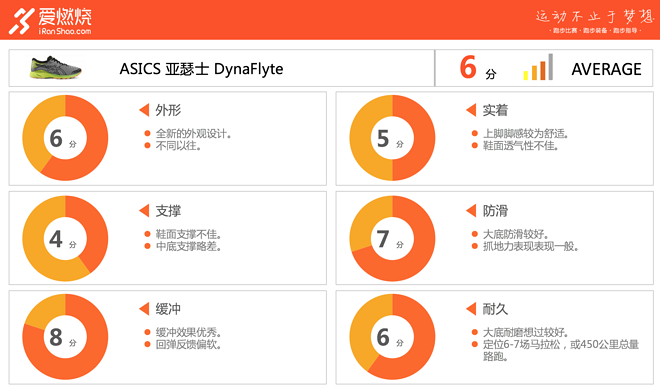This screenshot has height=388, width=660.
Task: Click the AVERAGE rating label
Action: tap(606, 69)
